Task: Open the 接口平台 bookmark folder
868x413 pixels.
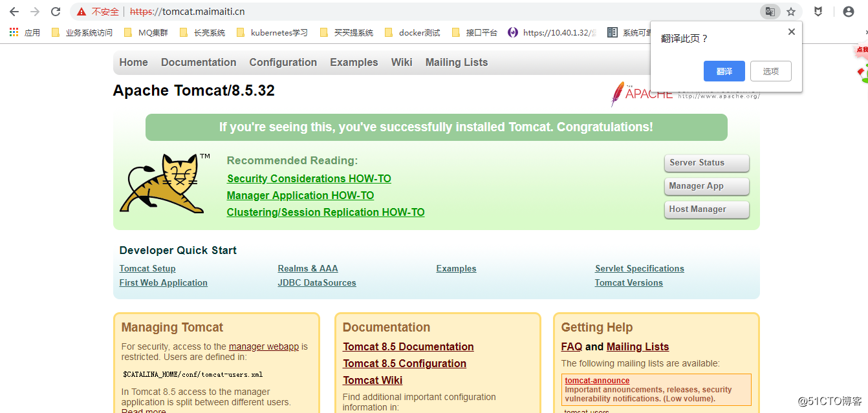Action: [474, 32]
